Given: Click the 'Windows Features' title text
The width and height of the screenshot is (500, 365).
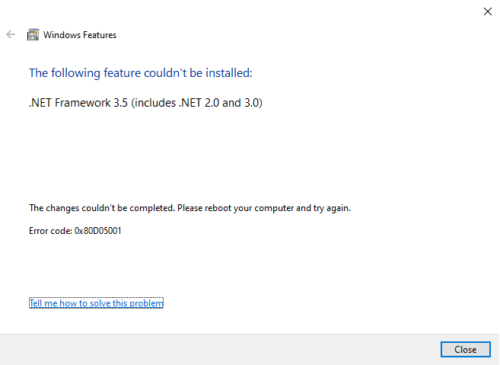Looking at the screenshot, I should 80,35.
